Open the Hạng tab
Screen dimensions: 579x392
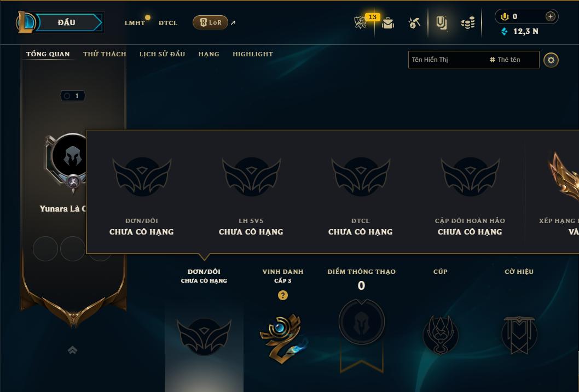pyautogui.click(x=209, y=54)
